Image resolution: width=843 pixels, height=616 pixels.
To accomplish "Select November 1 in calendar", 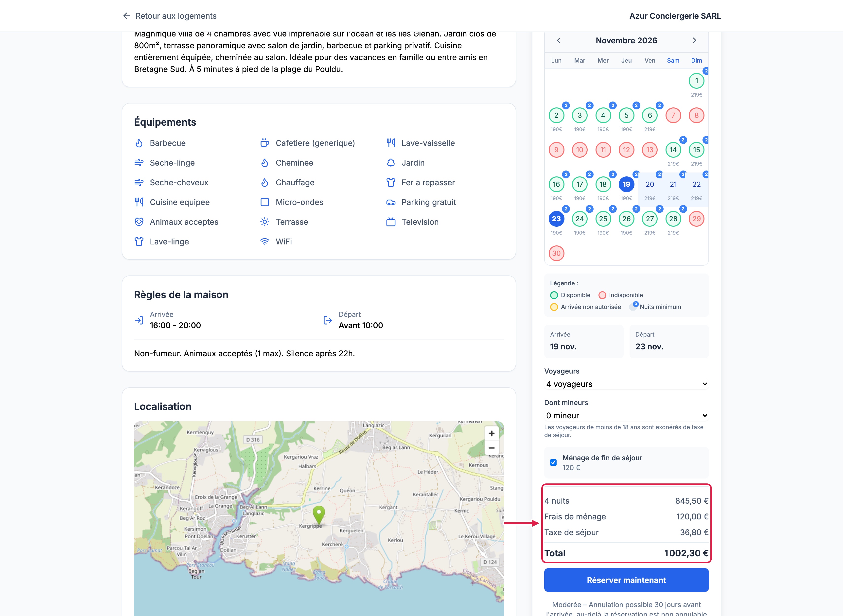I will (696, 81).
